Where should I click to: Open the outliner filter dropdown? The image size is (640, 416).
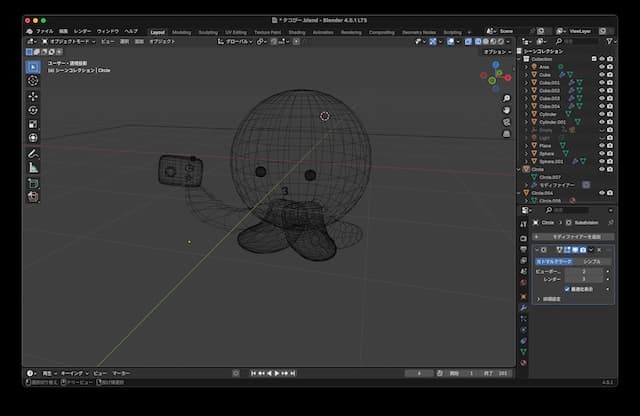(x=611, y=42)
